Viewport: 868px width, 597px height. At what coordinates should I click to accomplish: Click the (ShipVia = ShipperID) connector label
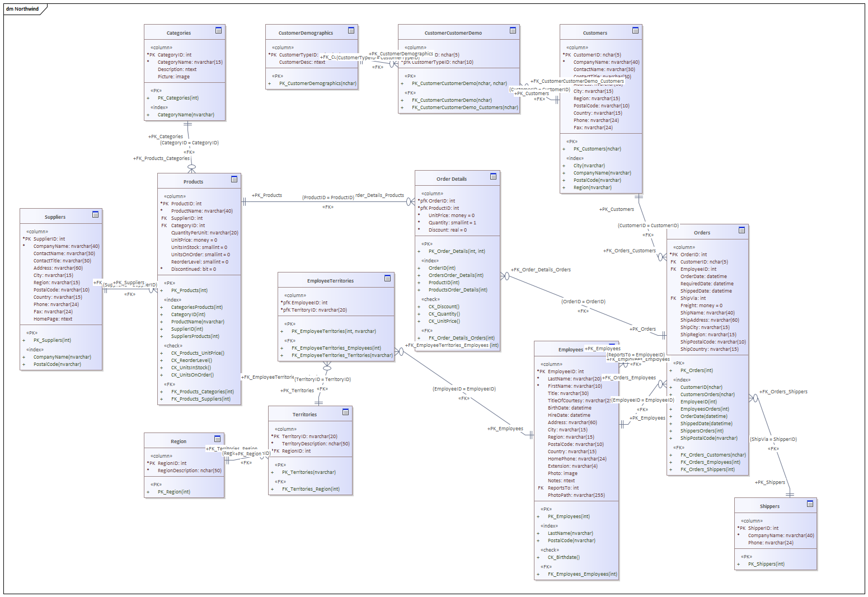(x=773, y=439)
